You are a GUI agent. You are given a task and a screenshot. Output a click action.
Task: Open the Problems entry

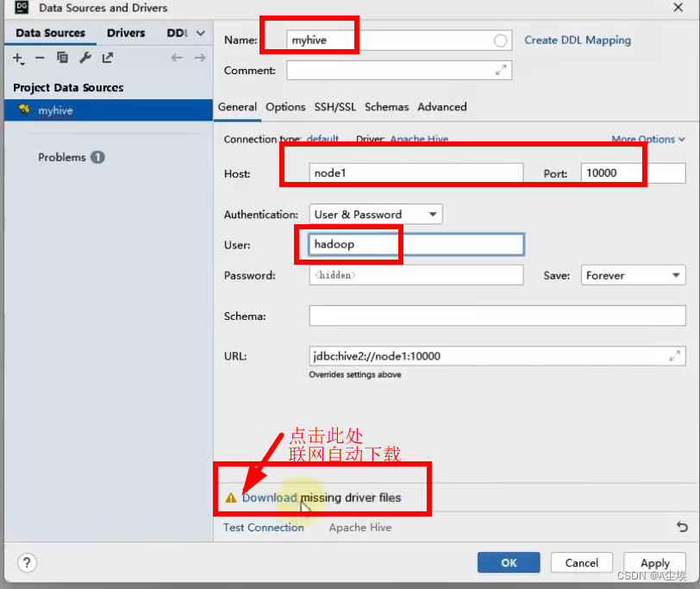pos(61,157)
